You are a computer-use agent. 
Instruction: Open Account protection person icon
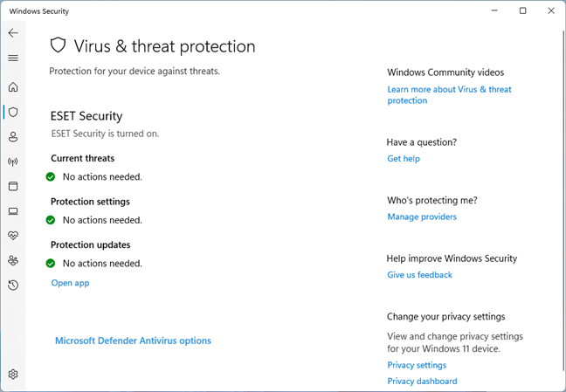click(13, 137)
